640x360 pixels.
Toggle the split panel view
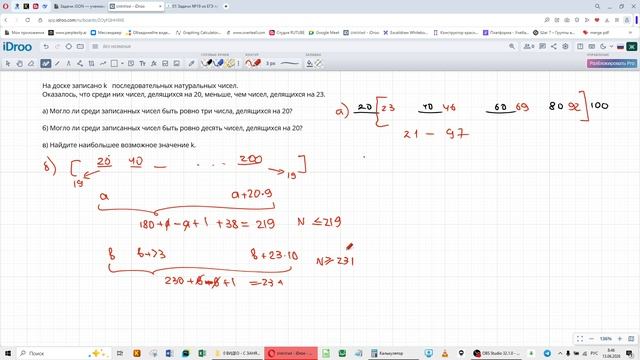[x=580, y=47]
